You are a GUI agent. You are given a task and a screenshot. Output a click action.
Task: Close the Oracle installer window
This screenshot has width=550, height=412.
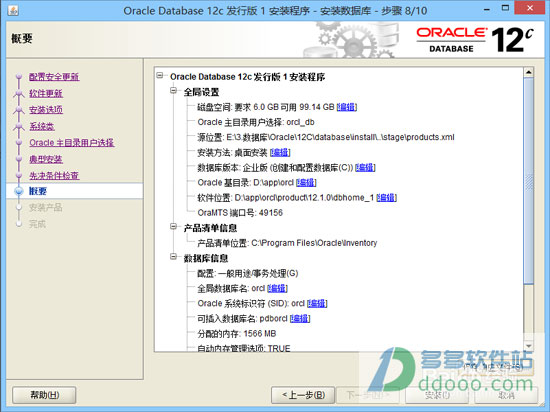pyautogui.click(x=530, y=8)
